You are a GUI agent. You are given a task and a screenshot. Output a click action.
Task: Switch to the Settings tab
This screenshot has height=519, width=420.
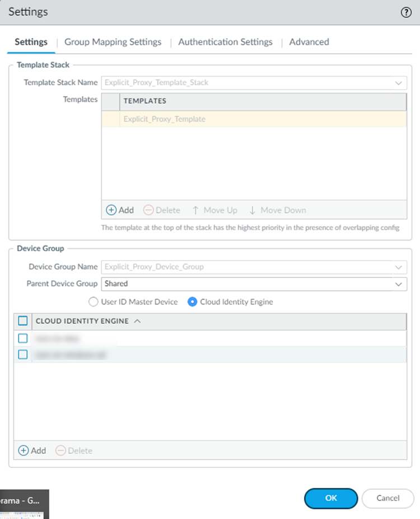[x=31, y=42]
